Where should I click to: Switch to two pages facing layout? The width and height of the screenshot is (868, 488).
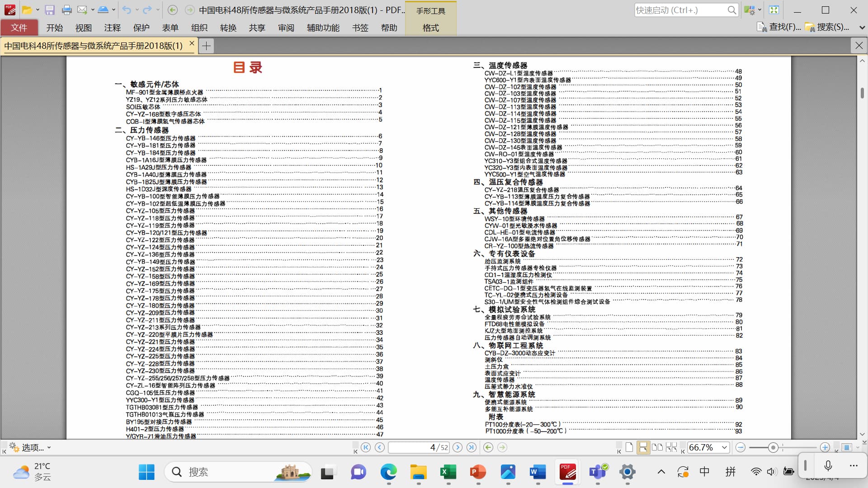click(x=657, y=447)
